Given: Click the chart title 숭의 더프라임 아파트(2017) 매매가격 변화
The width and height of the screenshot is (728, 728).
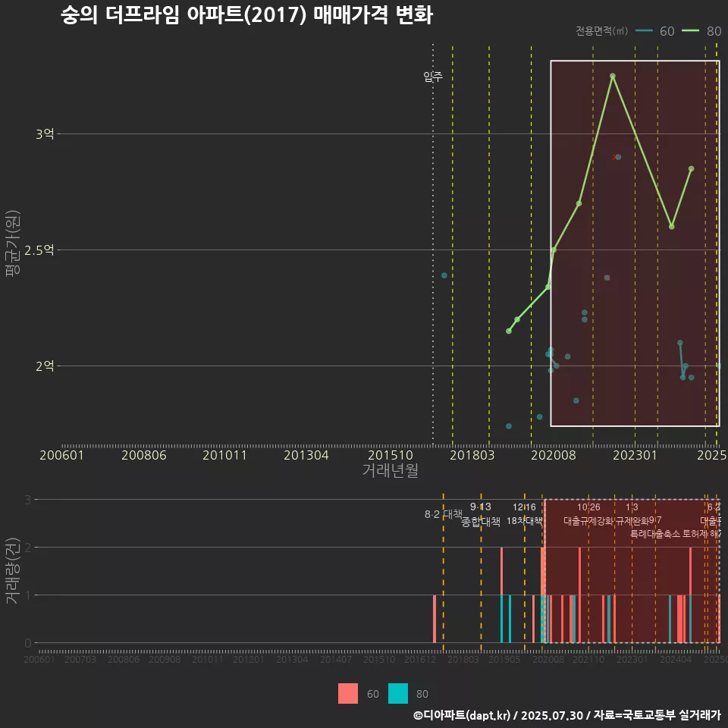Looking at the screenshot, I should point(246,15).
